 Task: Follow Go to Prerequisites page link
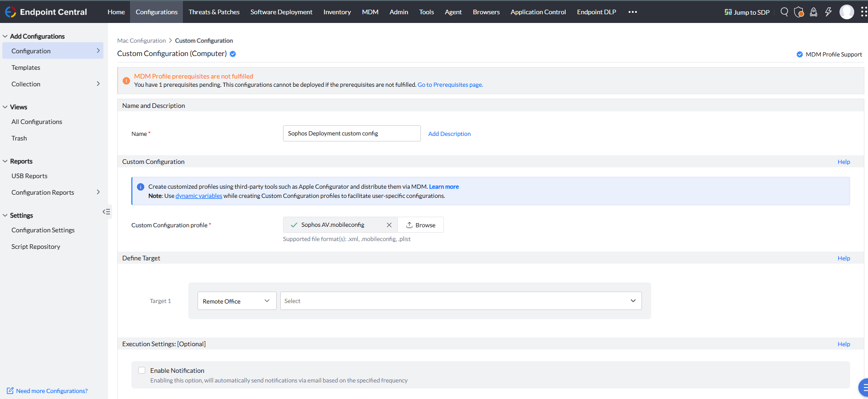450,85
